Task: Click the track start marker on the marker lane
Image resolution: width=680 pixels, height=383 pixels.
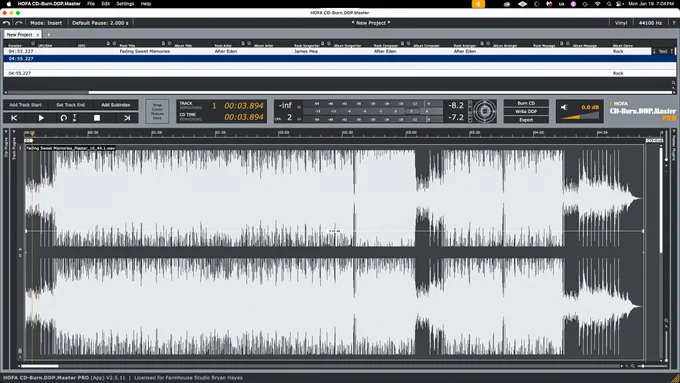Action: (x=28, y=141)
